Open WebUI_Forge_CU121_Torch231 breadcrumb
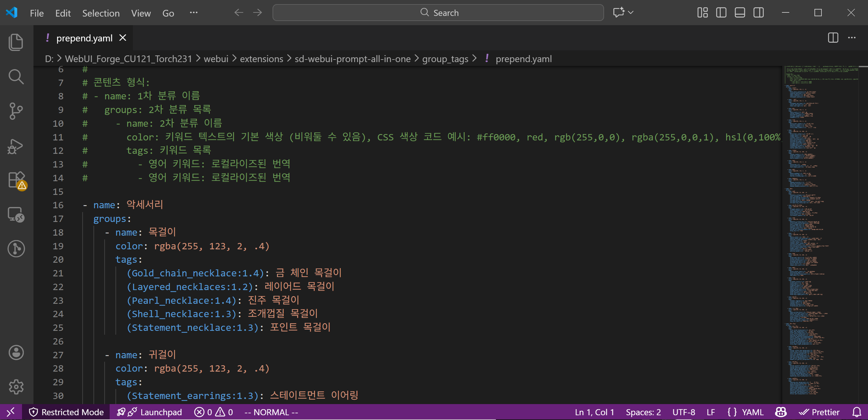Viewport: 868px width, 420px height. [x=128, y=59]
